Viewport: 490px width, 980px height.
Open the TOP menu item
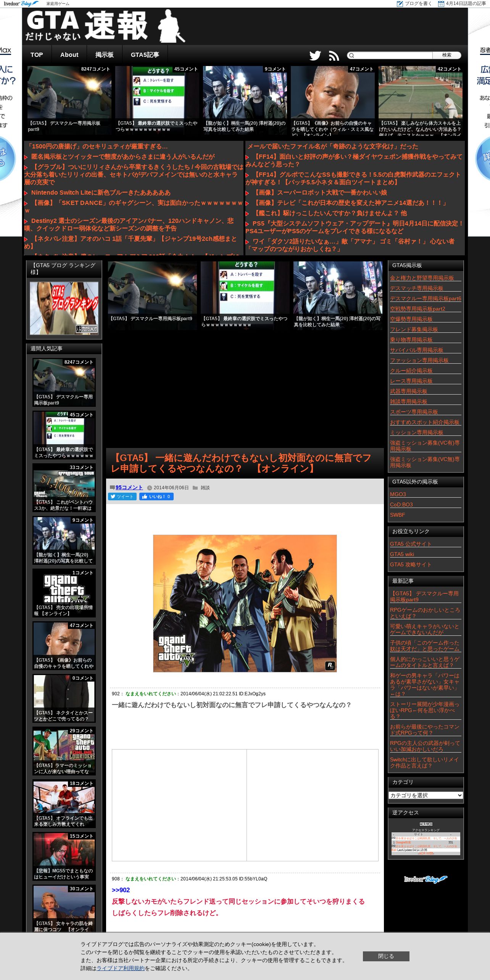(37, 55)
